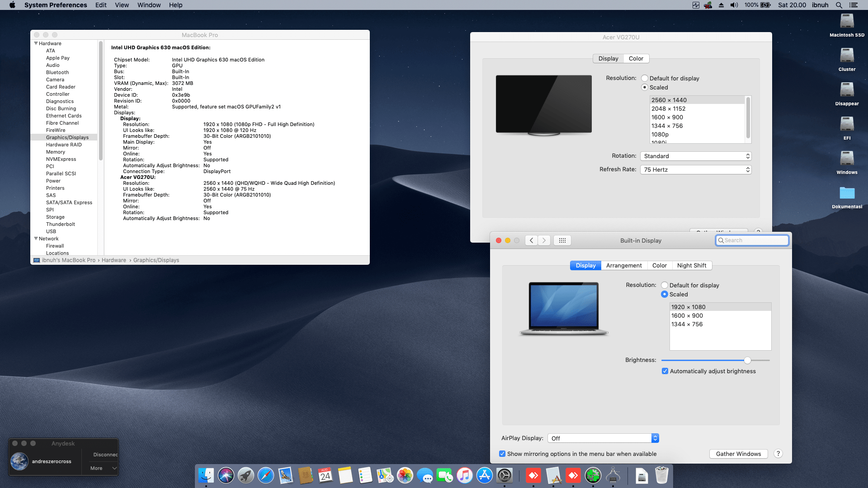Switch to Night Shift tab
This screenshot has height=488, width=868.
pyautogui.click(x=692, y=265)
